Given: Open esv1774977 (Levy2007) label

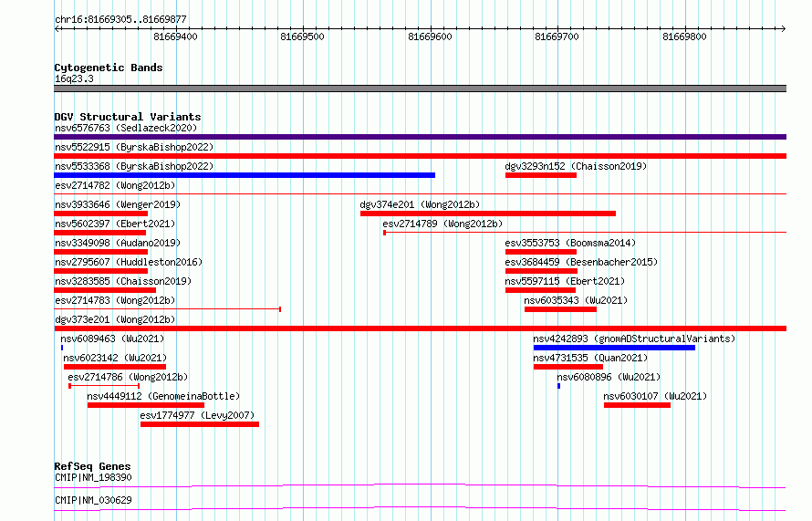Looking at the screenshot, I should click(x=197, y=415).
